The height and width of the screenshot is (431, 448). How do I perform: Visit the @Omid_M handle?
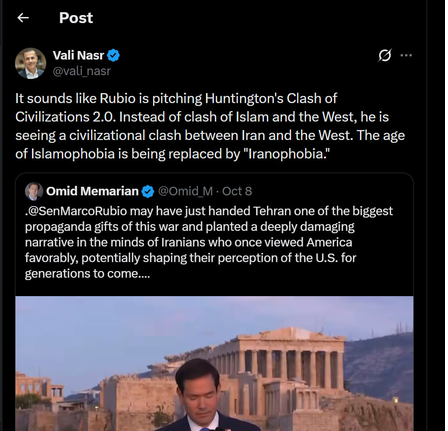185,191
